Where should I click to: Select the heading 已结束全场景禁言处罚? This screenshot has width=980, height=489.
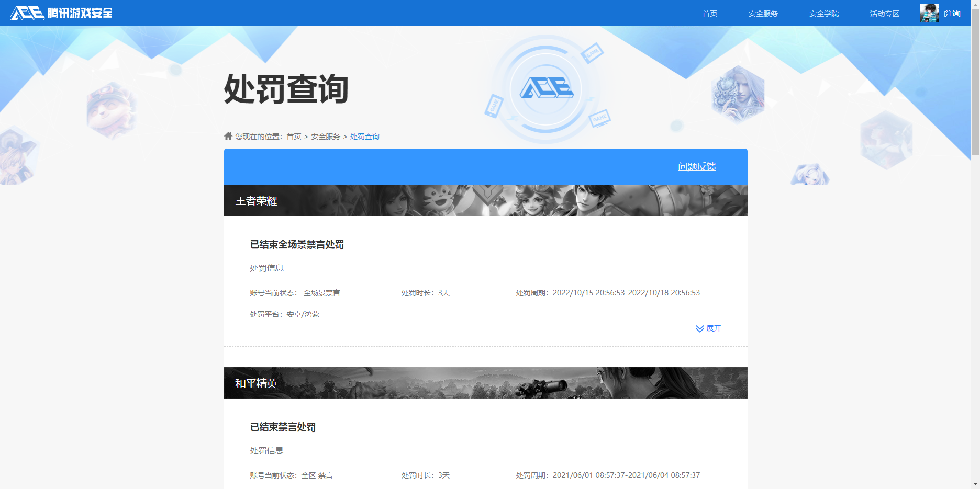(x=297, y=244)
